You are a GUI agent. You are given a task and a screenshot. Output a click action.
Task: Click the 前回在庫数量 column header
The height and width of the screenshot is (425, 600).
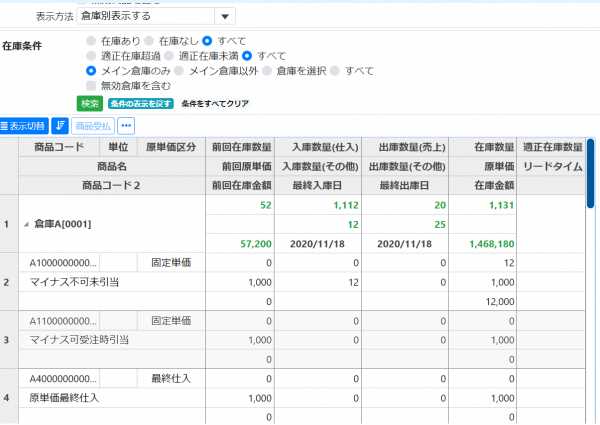(240, 147)
